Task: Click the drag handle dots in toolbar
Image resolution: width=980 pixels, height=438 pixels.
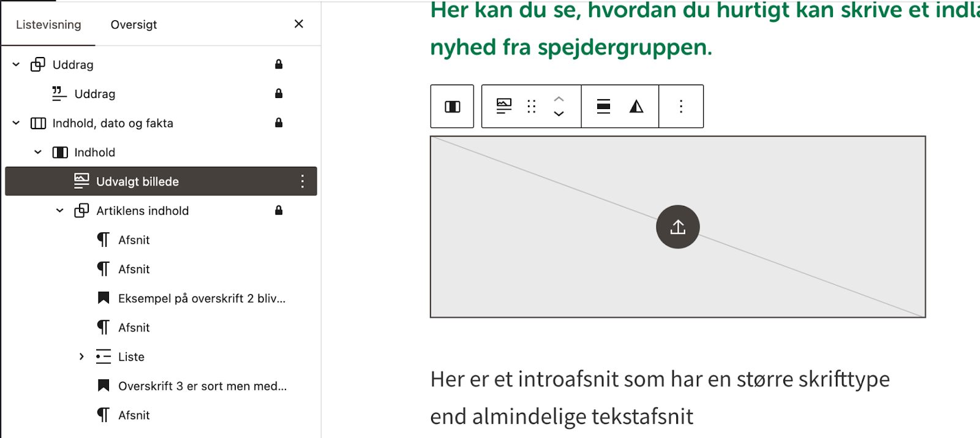Action: (531, 107)
